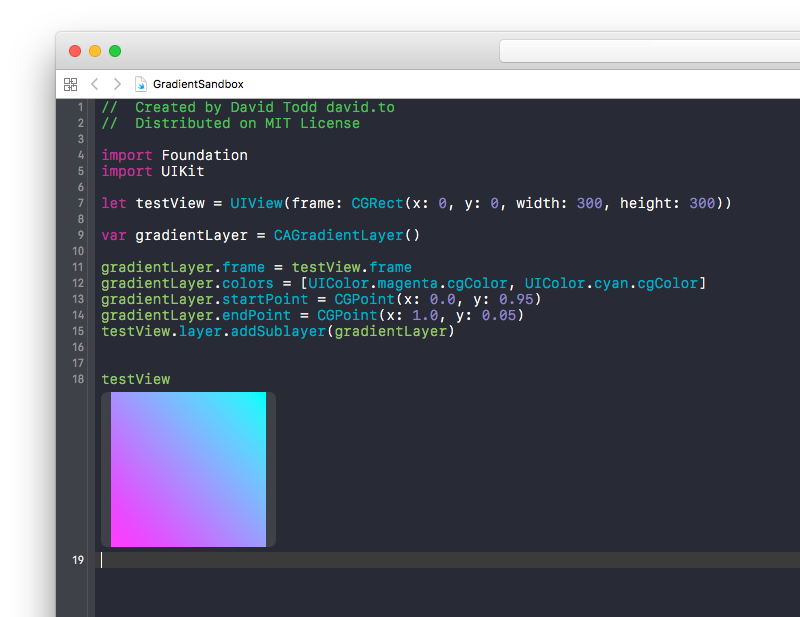Click line number 7 in the gutter
Image resolution: width=800 pixels, height=617 pixels.
80,203
